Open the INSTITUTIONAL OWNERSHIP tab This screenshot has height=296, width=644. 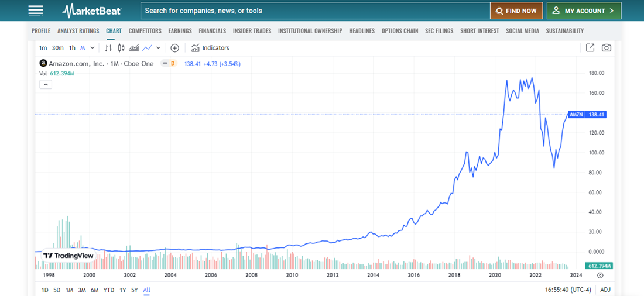(310, 31)
